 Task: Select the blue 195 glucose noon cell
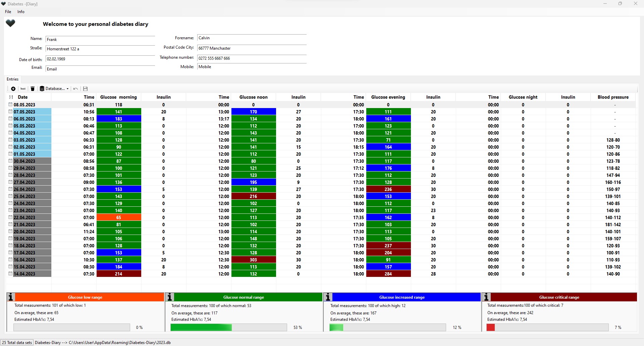pyautogui.click(x=254, y=182)
